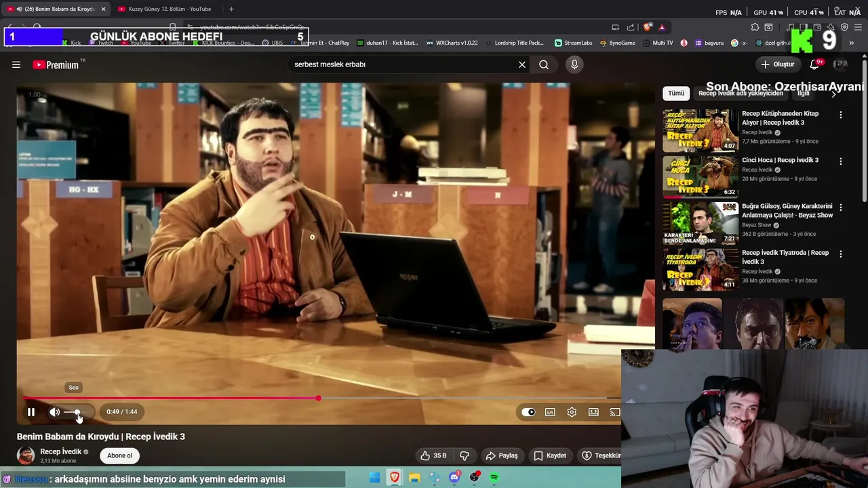Save video with the Kaydet button

550,455
